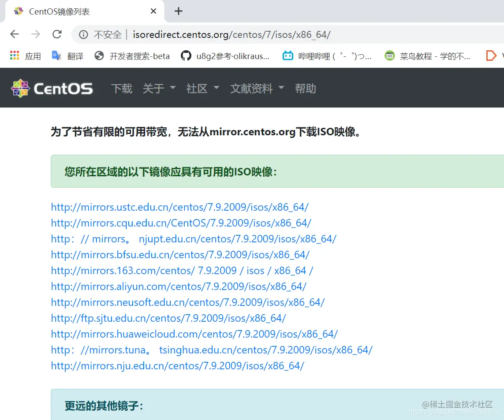Open the 下载 navigation item
This screenshot has width=504, height=420.
[x=122, y=89]
